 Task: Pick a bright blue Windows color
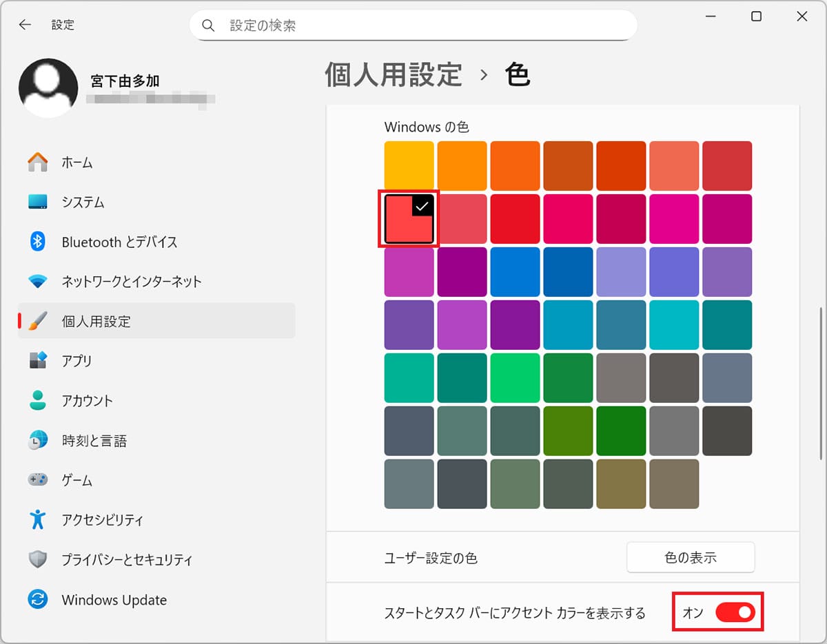515,271
